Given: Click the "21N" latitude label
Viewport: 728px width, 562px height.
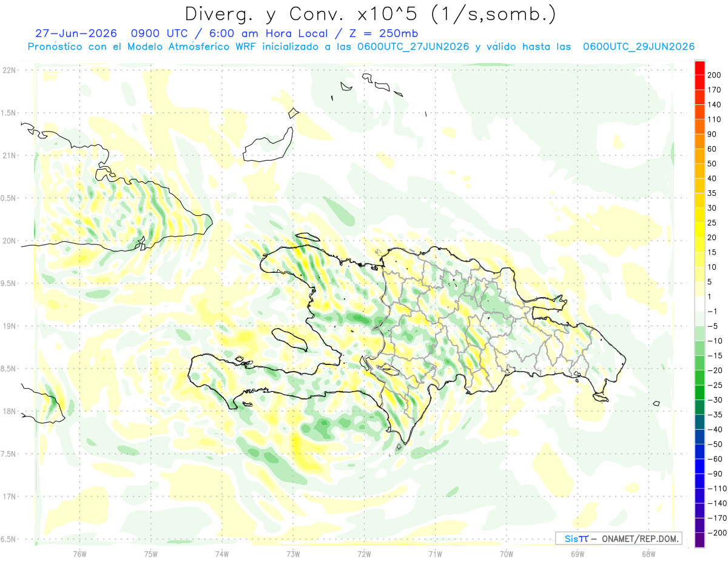Looking at the screenshot, I should coord(10,155).
